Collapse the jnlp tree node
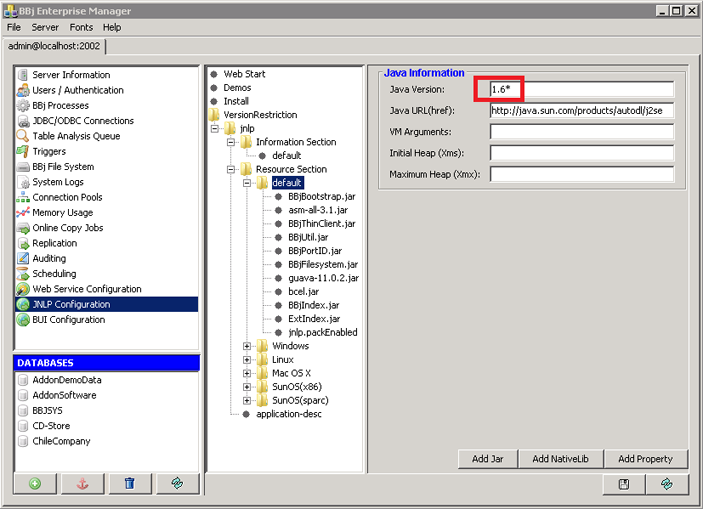The image size is (703, 509). [215, 129]
